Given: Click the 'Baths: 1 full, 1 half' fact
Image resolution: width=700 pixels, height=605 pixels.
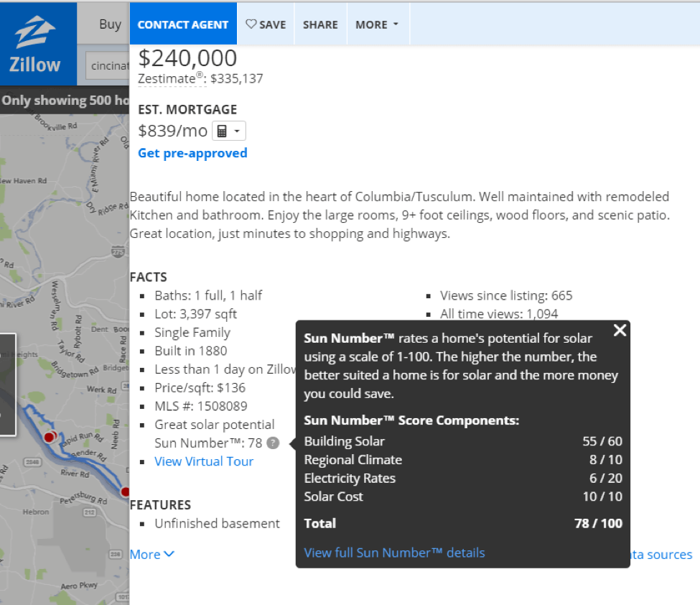Looking at the screenshot, I should pyautogui.click(x=208, y=296).
